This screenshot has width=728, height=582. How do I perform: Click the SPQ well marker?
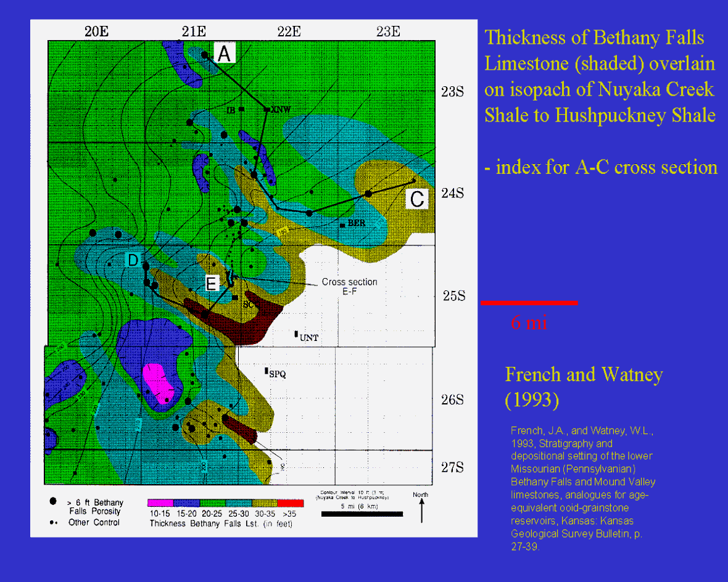pos(266,371)
